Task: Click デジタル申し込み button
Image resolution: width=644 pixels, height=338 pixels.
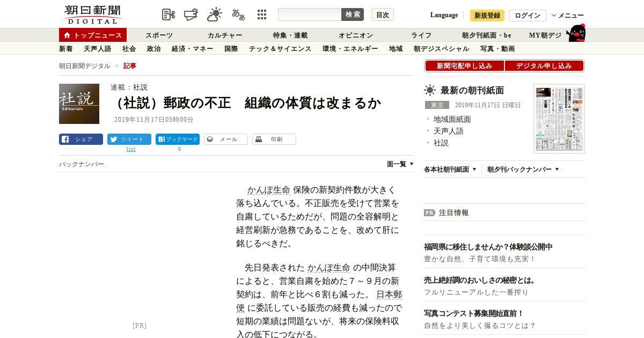Action: (x=544, y=66)
